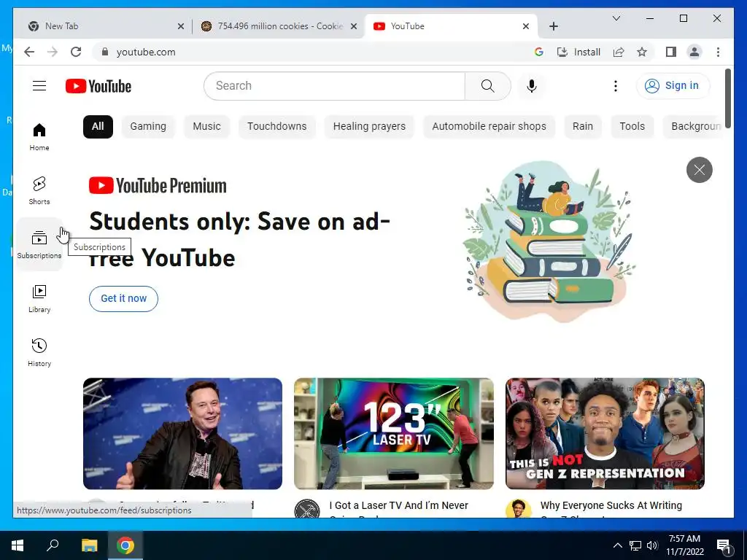
Task: Close the New Tab tab
Action: click(181, 26)
